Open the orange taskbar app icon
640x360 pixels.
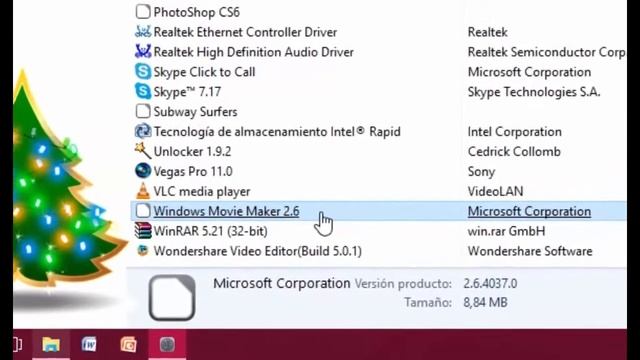click(x=128, y=344)
